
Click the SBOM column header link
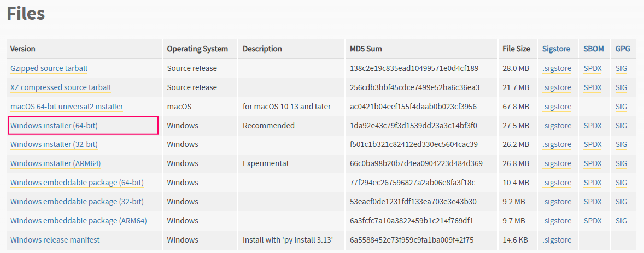click(x=594, y=49)
